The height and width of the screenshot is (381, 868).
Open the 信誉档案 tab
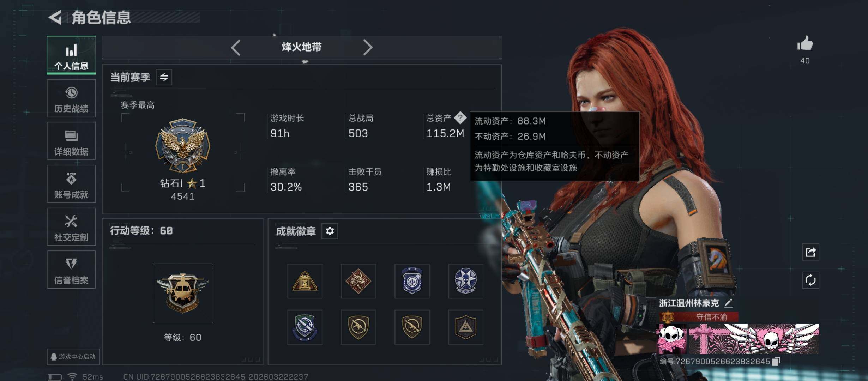tap(71, 270)
